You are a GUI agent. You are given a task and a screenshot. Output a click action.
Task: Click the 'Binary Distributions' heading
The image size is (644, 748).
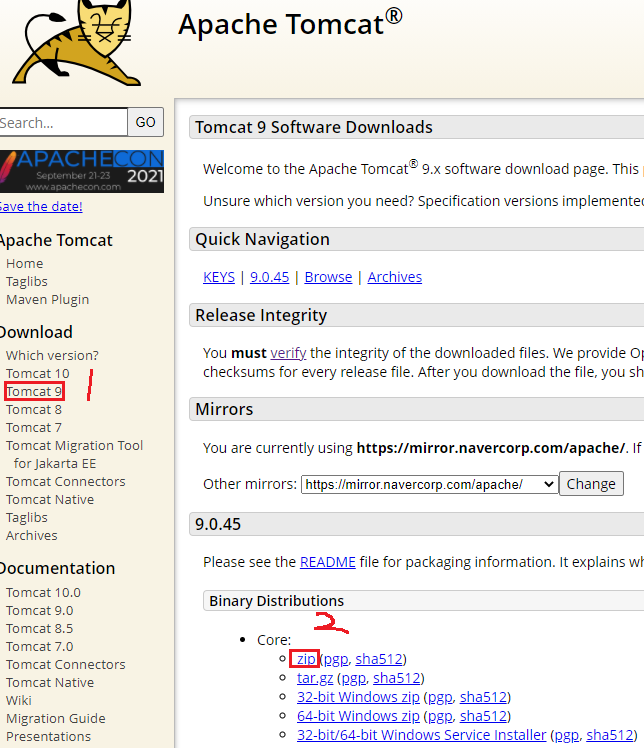277,601
